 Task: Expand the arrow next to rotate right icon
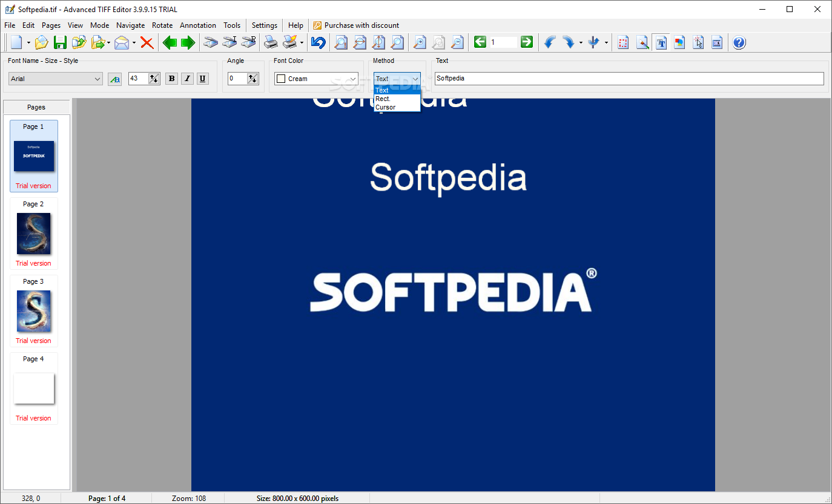tap(581, 43)
